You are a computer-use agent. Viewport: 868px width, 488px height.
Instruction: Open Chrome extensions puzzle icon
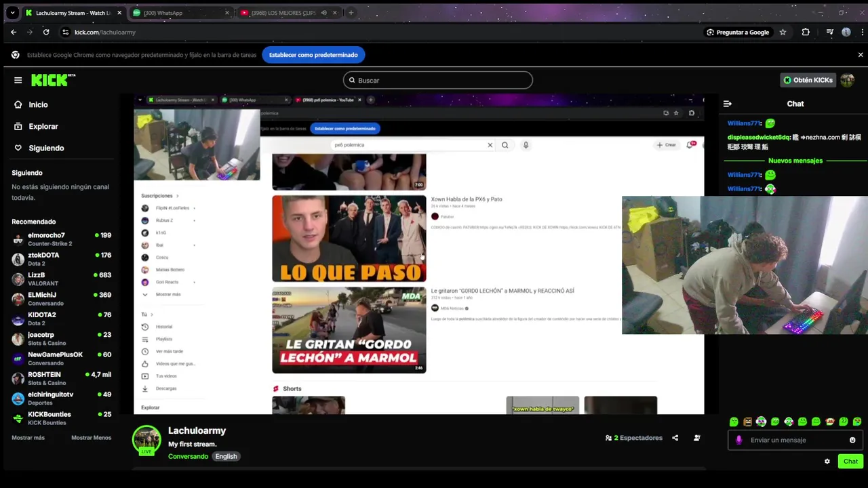(x=806, y=32)
